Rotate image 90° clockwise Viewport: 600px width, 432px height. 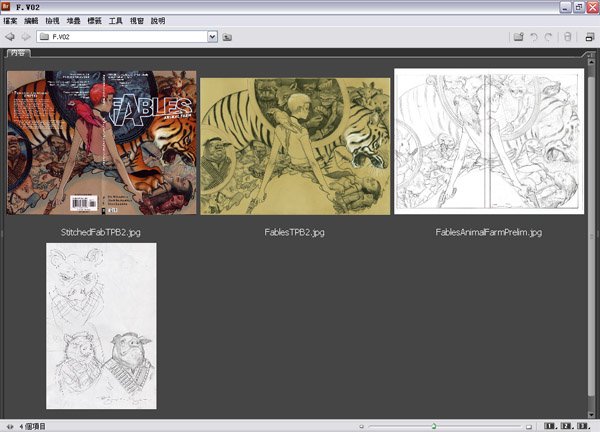click(549, 37)
